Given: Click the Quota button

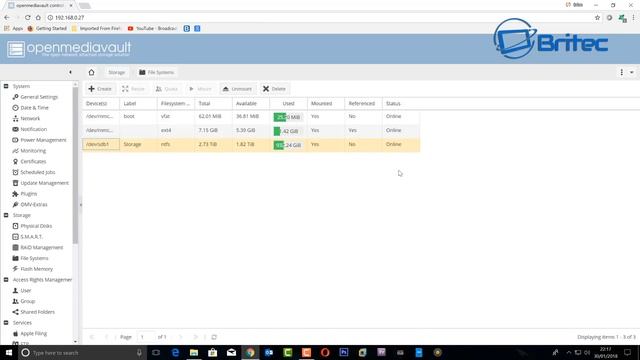Looking at the screenshot, I should pos(167,89).
